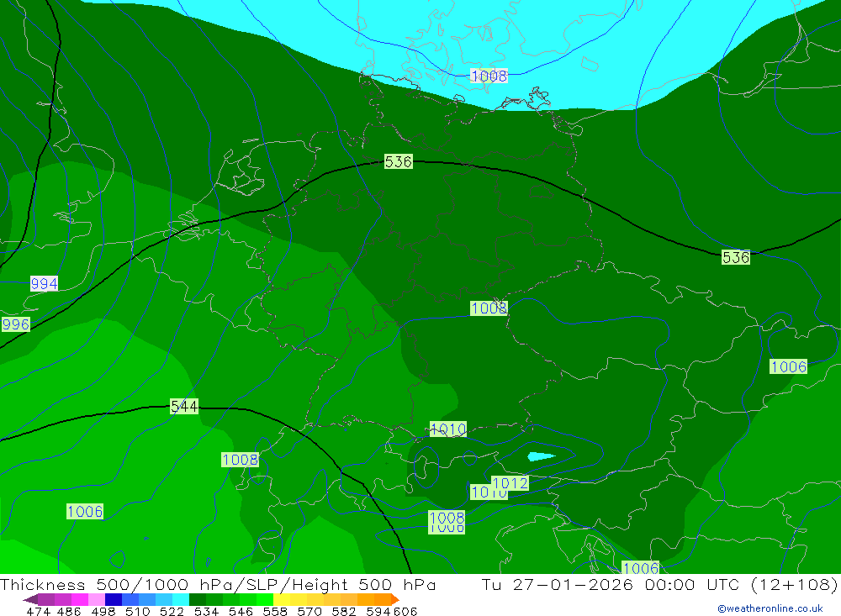Click the small cyan patch near the 1012 label
Viewport: 841px width, 616px height.
pos(541,456)
